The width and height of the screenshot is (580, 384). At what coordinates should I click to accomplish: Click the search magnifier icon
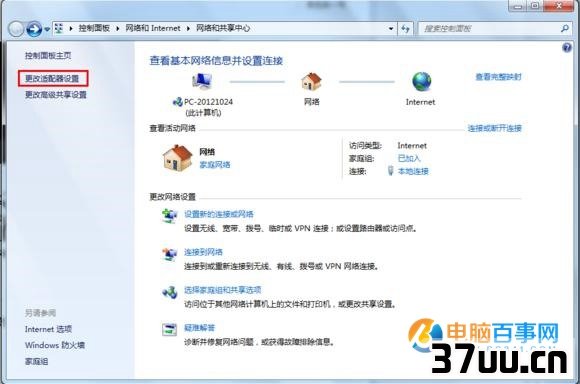click(x=564, y=28)
